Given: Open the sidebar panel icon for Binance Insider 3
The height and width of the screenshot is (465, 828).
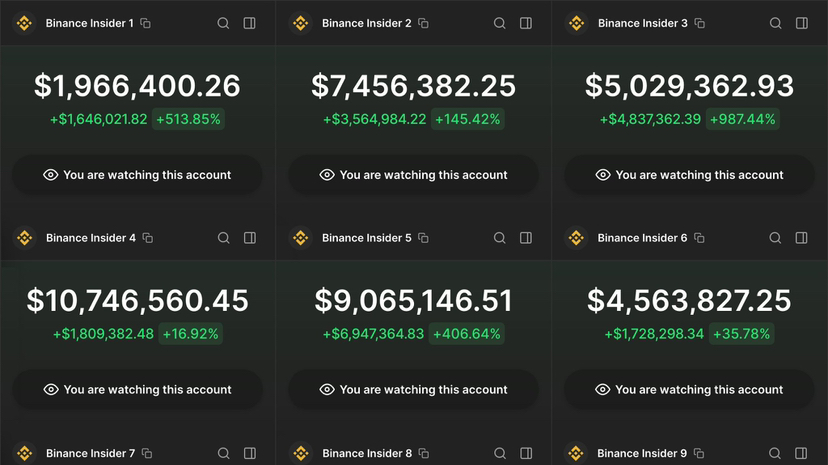Looking at the screenshot, I should [x=802, y=23].
